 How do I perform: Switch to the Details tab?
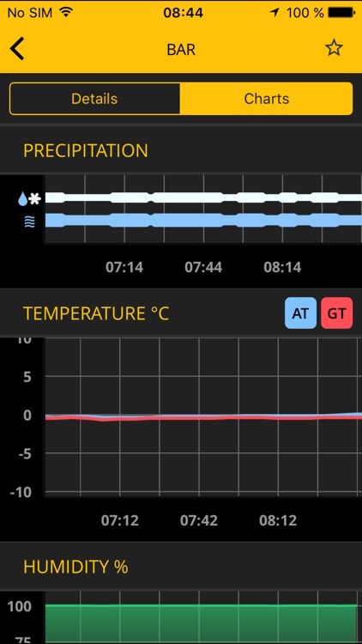tap(94, 99)
